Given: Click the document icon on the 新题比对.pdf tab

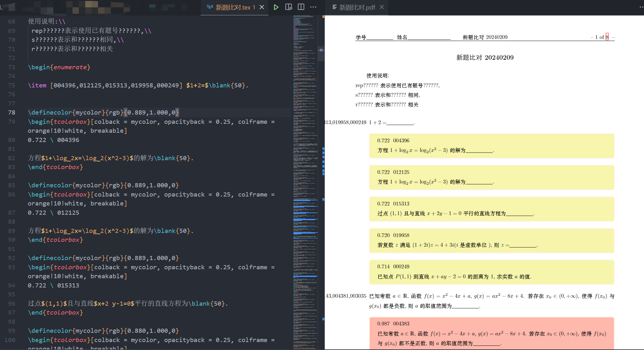Looking at the screenshot, I should (x=334, y=7).
